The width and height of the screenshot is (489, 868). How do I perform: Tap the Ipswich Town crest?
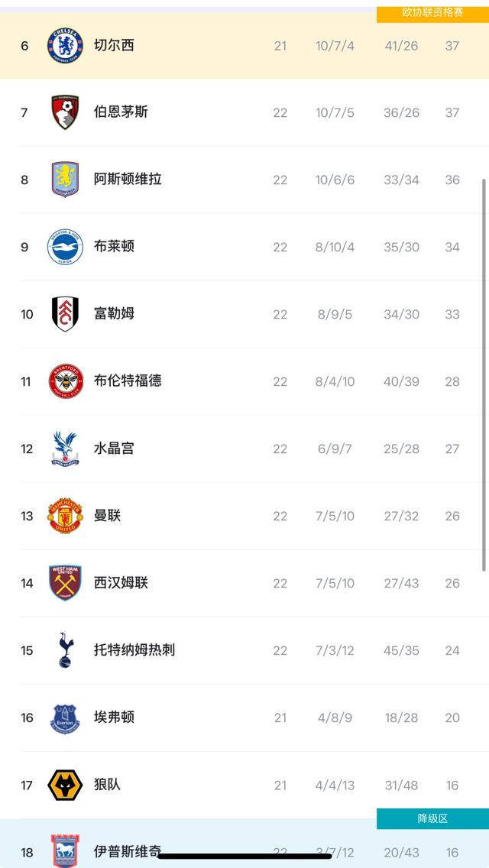coord(66,850)
